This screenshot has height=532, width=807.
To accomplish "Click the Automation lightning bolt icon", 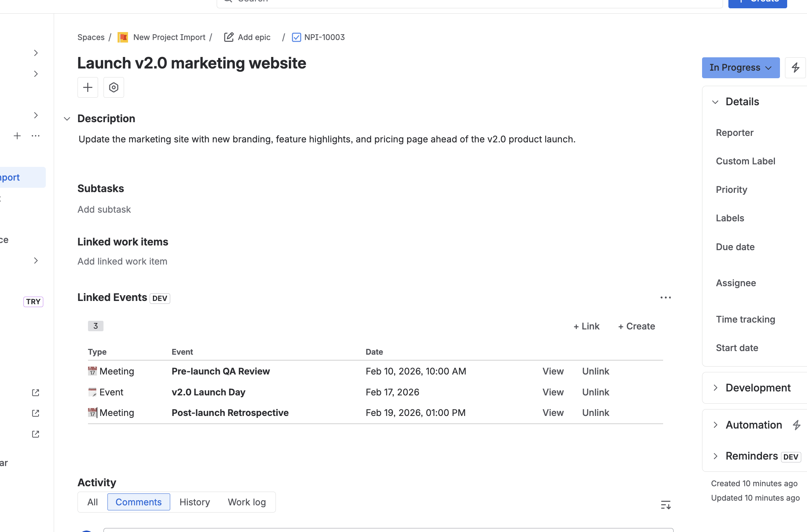I will [797, 425].
